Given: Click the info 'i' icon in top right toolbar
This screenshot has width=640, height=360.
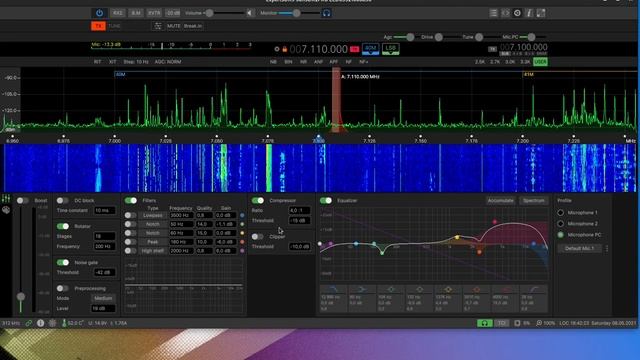Looking at the screenshot, I should (529, 13).
